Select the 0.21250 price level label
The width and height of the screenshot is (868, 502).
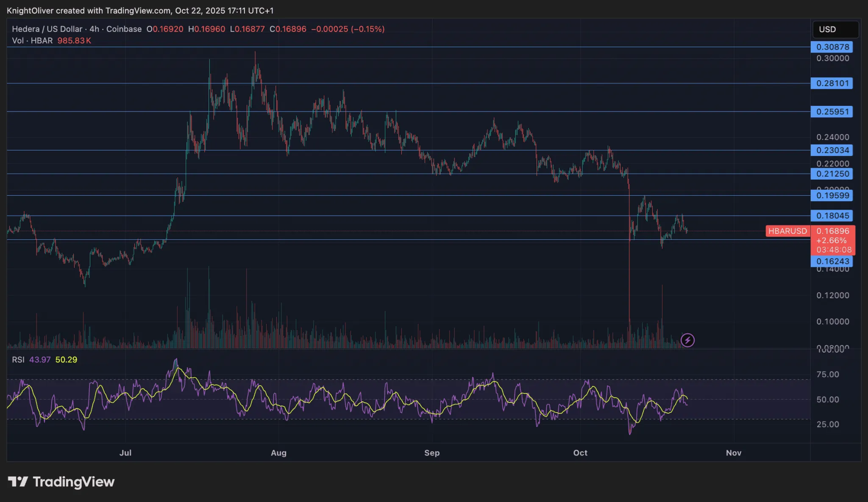[832, 174]
